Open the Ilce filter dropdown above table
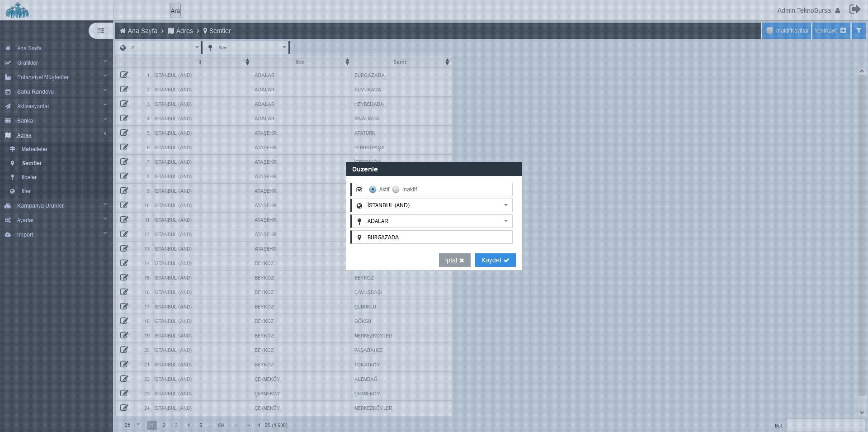Screen dimensions: 868x432 point(246,47)
